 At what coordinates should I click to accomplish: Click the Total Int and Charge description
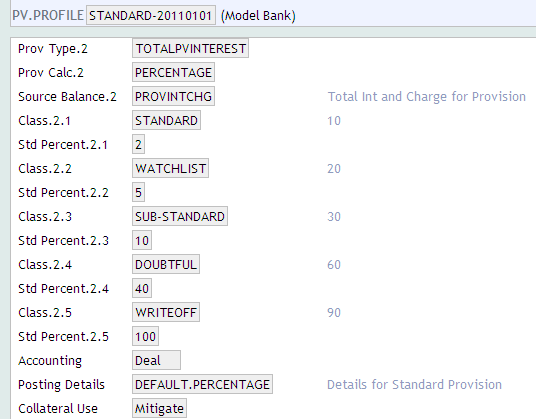pyautogui.click(x=427, y=97)
